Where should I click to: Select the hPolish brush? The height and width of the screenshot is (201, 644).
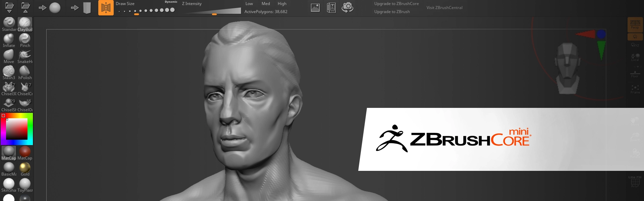25,72
